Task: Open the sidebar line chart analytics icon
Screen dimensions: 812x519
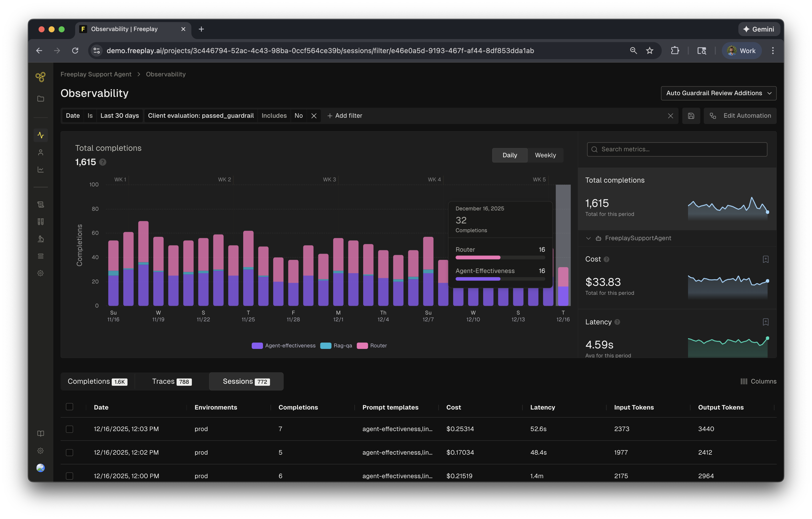Action: click(41, 170)
